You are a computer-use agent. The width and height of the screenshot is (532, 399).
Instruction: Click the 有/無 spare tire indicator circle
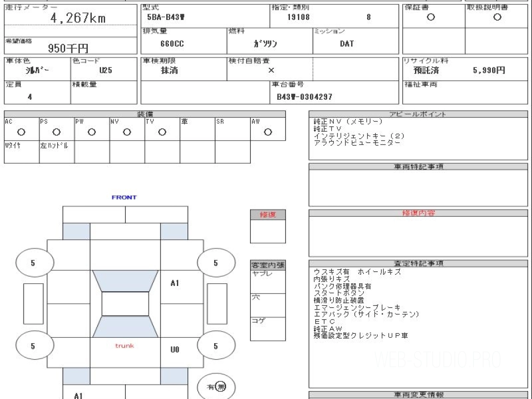216,387
